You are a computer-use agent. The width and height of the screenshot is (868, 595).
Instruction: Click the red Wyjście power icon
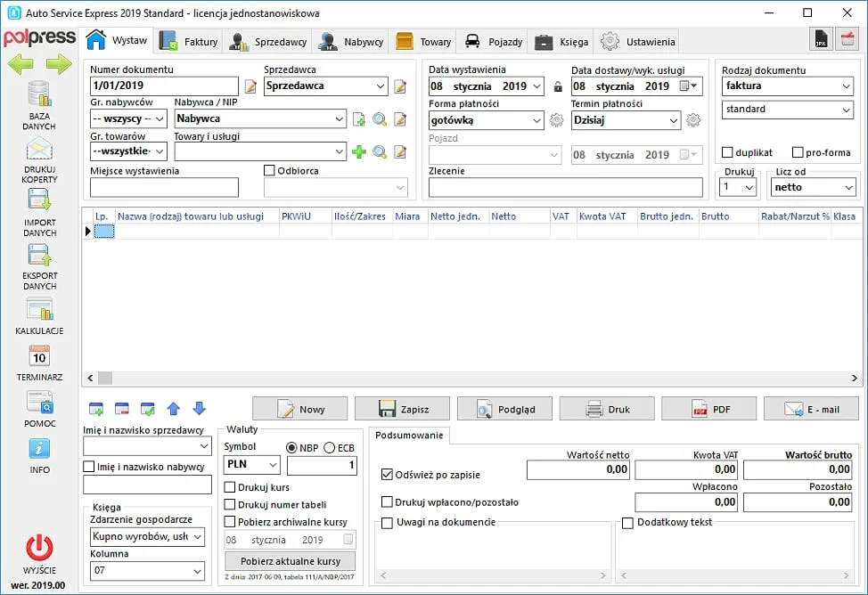click(x=39, y=547)
